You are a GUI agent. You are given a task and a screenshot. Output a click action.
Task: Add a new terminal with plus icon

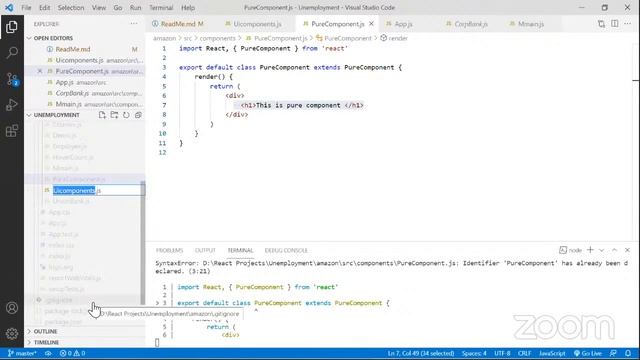590,250
